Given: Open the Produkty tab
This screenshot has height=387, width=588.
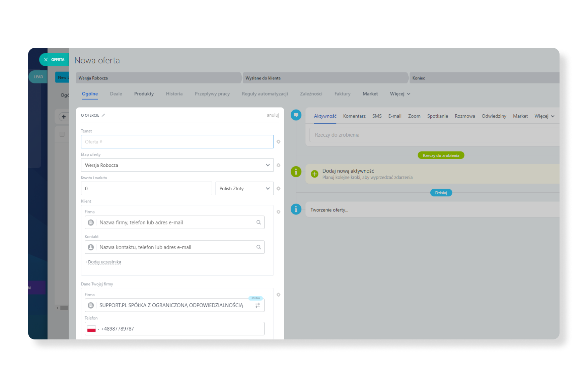Looking at the screenshot, I should (x=144, y=94).
